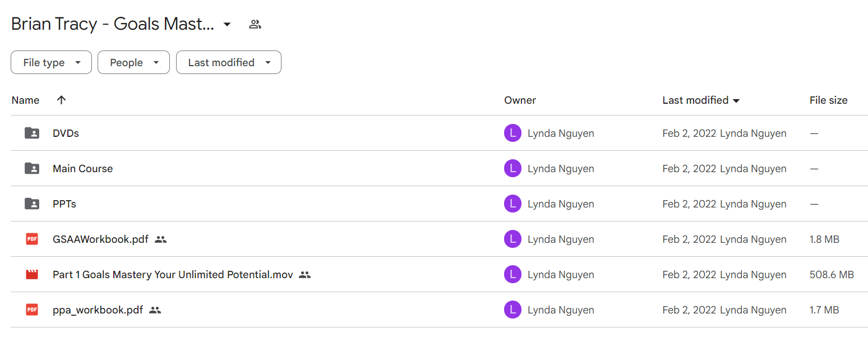Click the Feb 2, 2022 date in .mov row
868x346 pixels.
point(689,275)
